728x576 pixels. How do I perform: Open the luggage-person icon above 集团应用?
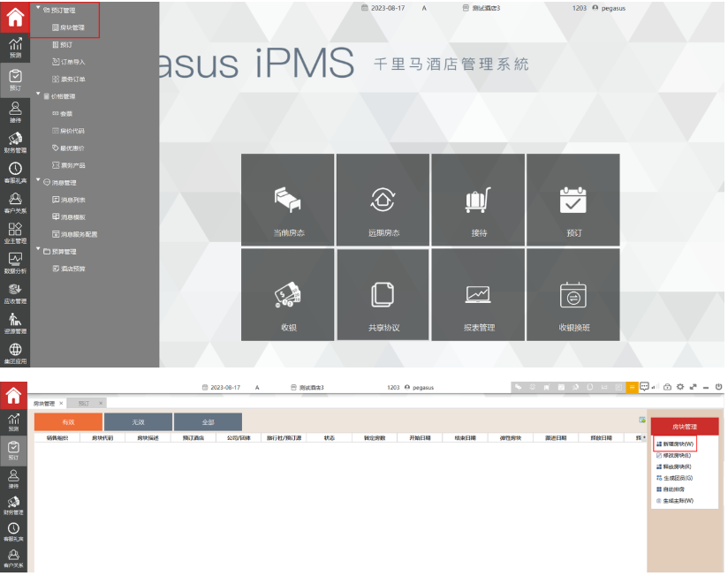click(x=15, y=323)
